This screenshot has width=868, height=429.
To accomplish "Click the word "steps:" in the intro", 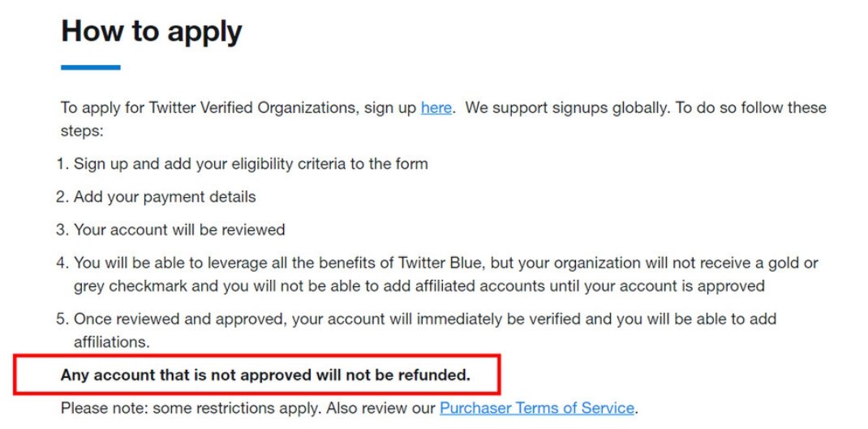I will point(83,131).
